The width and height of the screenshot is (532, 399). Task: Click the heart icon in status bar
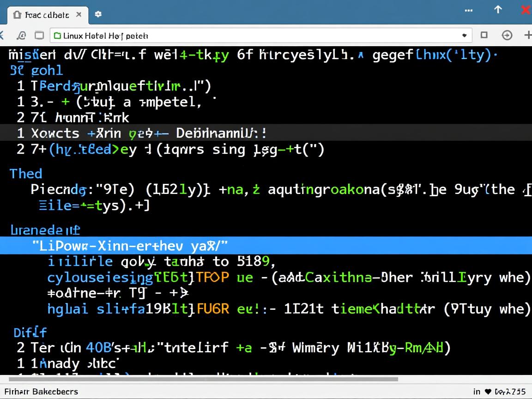click(488, 392)
